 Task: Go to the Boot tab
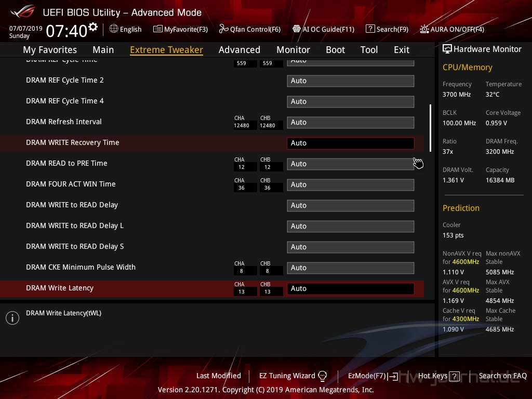[335, 50]
